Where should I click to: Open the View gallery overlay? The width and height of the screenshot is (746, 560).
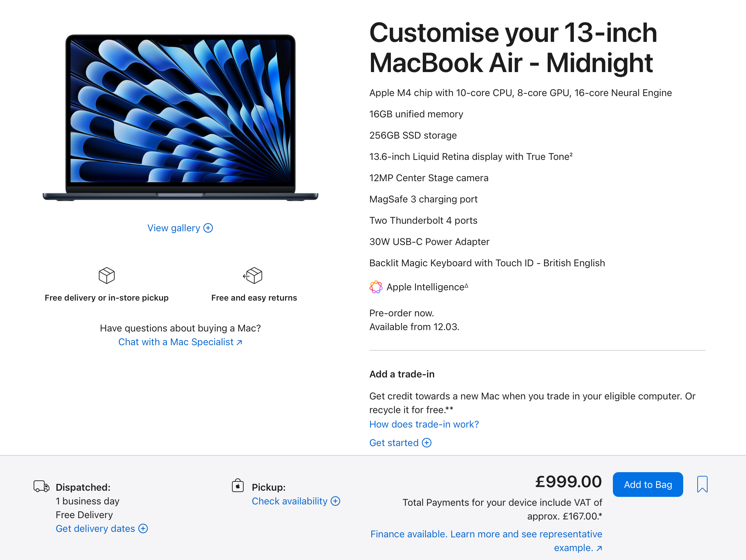coord(174,228)
